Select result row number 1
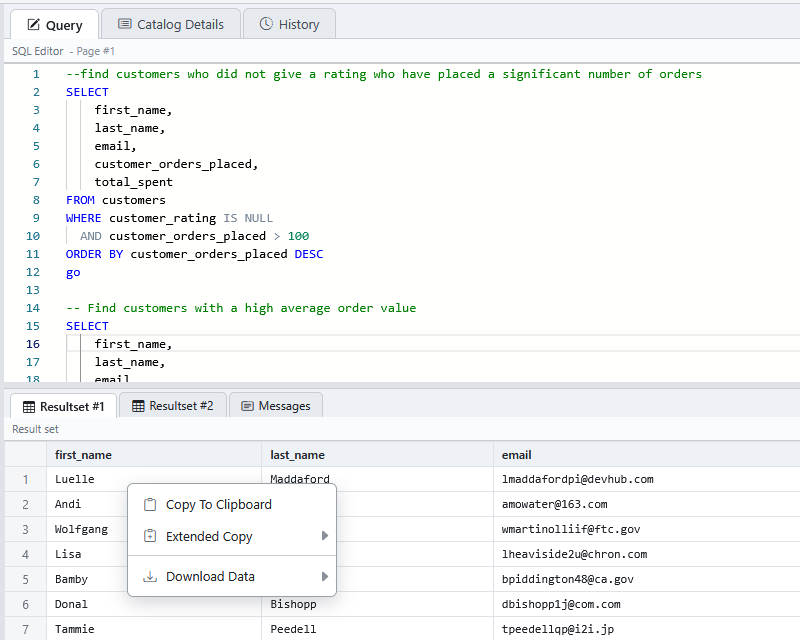 click(26, 480)
